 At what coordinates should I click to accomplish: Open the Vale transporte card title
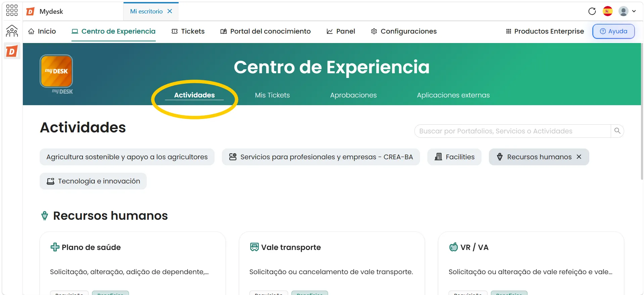click(291, 247)
